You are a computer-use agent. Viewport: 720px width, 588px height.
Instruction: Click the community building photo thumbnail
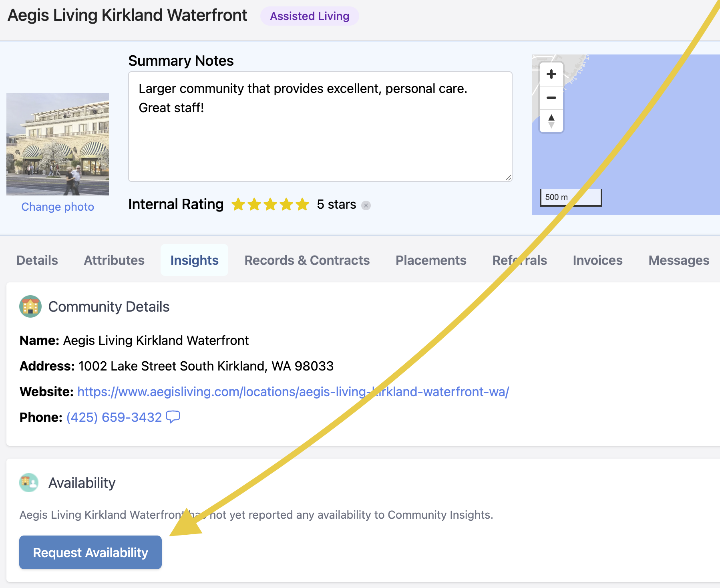click(x=58, y=144)
